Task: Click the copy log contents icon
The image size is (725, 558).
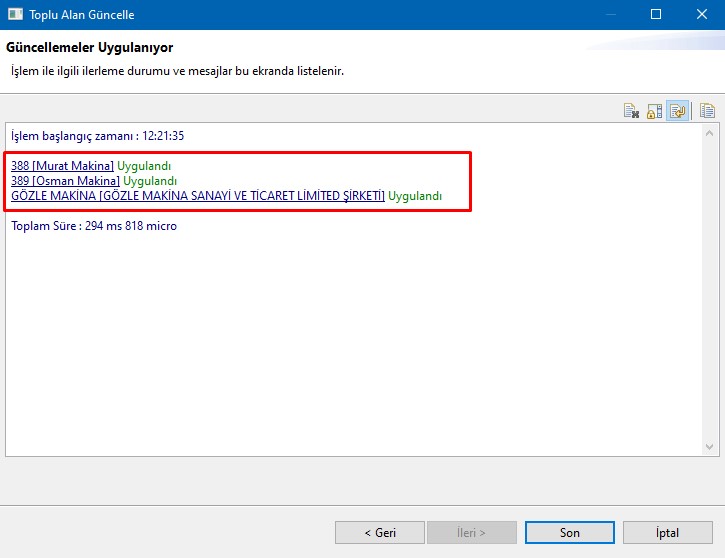Action: click(708, 111)
